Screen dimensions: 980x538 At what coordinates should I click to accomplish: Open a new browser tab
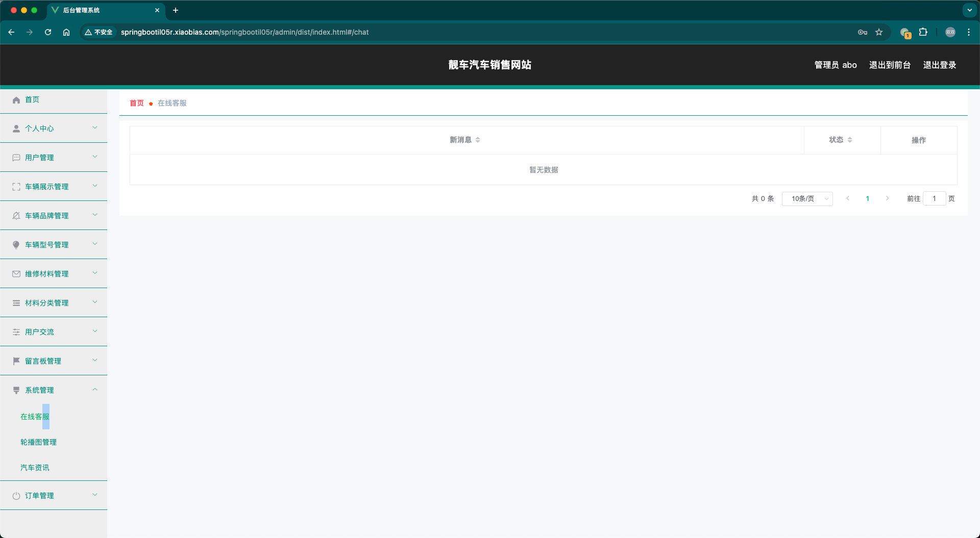coord(176,10)
